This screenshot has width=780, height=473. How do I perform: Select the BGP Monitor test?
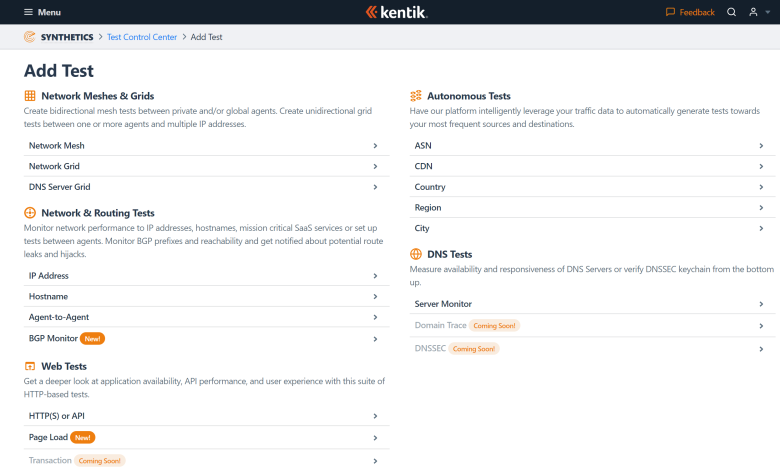tap(53, 339)
